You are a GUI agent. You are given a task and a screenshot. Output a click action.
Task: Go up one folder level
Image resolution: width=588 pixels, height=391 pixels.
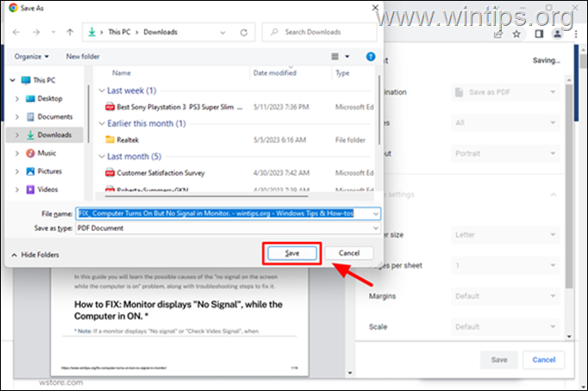[x=70, y=32]
